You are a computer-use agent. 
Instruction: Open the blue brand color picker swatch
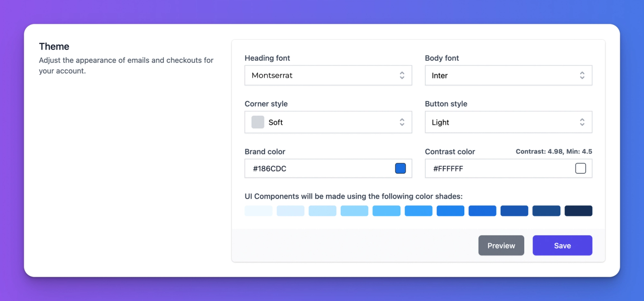pyautogui.click(x=401, y=168)
